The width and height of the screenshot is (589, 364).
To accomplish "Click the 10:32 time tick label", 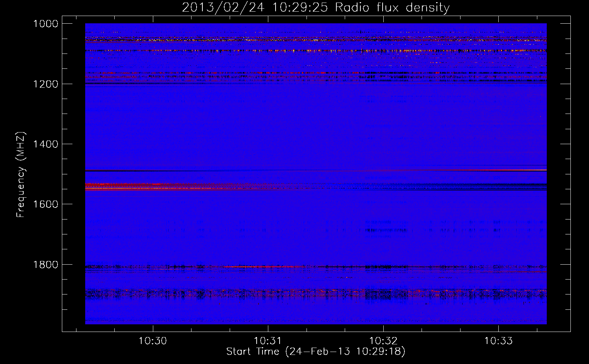I will click(383, 341).
